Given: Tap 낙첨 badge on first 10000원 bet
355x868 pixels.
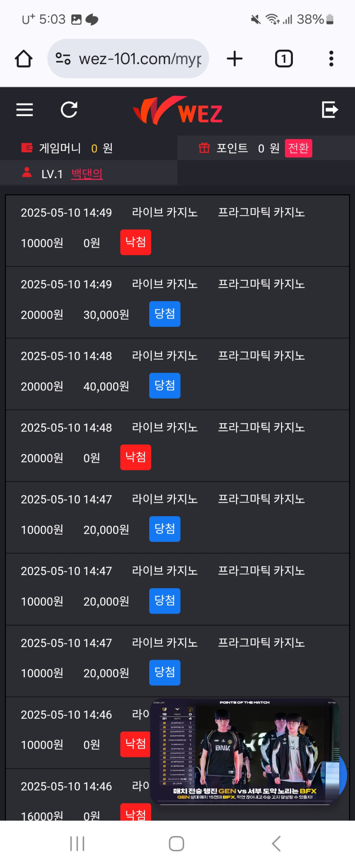Looking at the screenshot, I should [136, 242].
